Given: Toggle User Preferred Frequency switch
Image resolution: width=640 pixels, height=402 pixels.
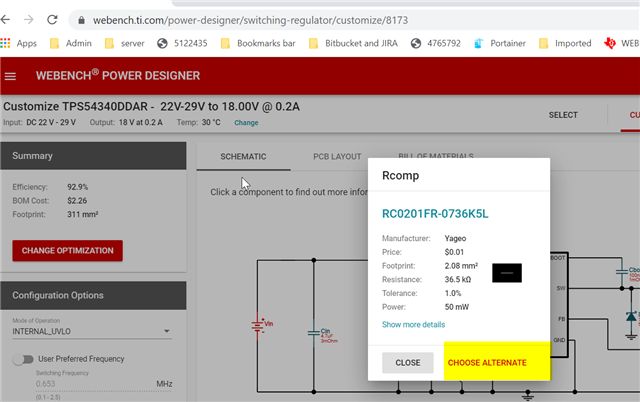Looking at the screenshot, I should click(23, 359).
